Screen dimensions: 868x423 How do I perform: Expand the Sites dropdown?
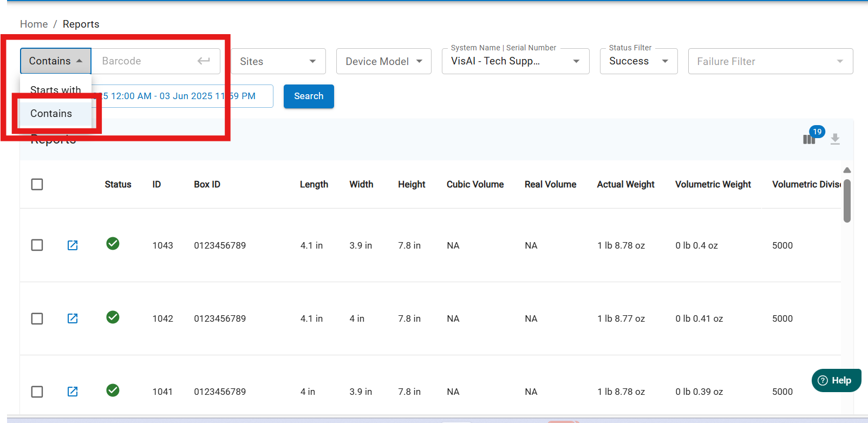click(278, 61)
